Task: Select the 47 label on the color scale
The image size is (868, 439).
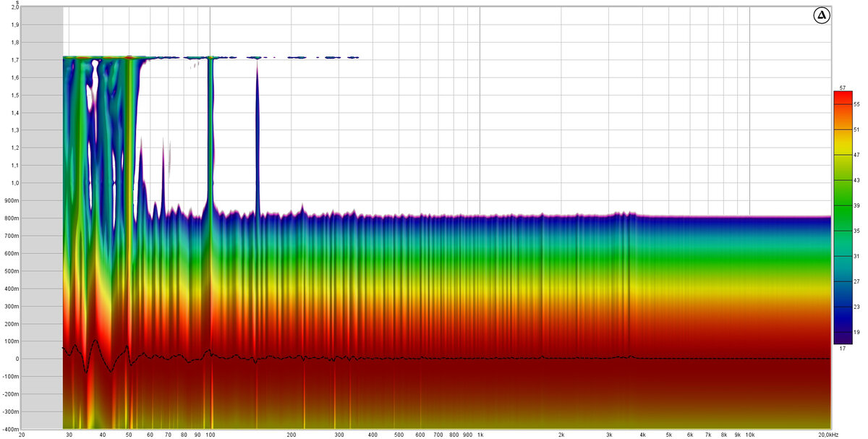Action: point(855,155)
